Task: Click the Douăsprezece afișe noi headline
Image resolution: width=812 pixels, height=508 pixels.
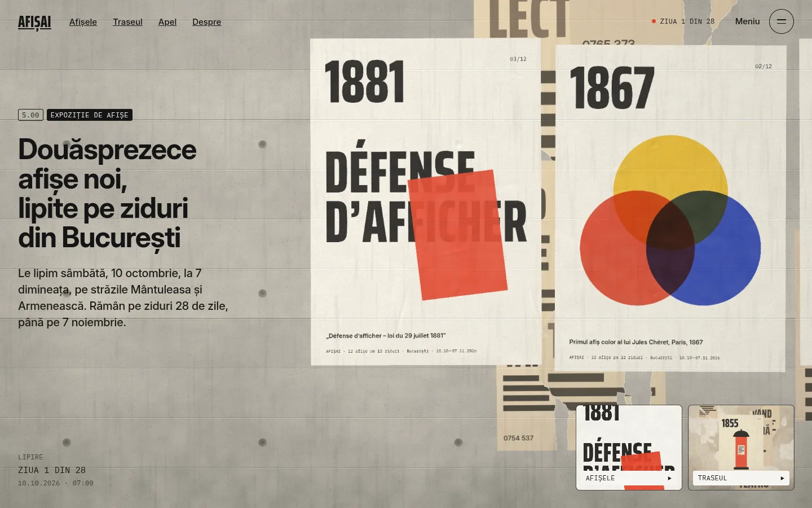Action: (107, 193)
